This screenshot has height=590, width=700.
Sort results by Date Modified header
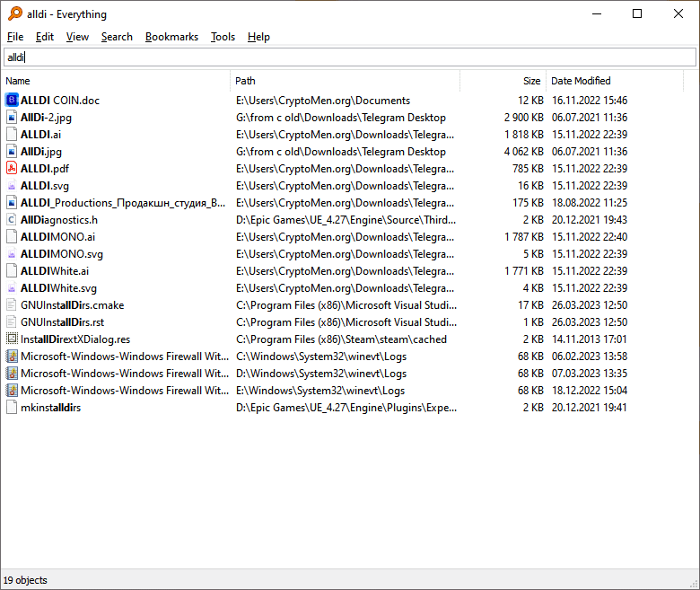pyautogui.click(x=615, y=81)
